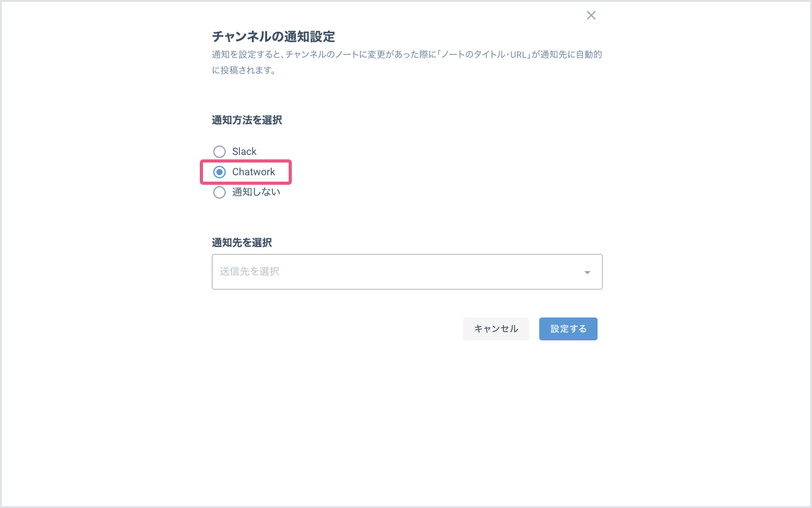Screen dimensions: 812x508
Task: Click the チャンネルの通知設定 heading
Action: (x=273, y=36)
